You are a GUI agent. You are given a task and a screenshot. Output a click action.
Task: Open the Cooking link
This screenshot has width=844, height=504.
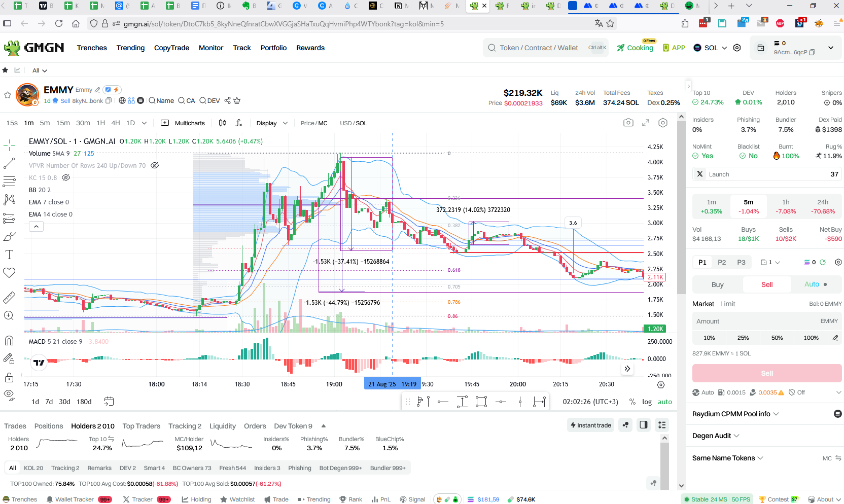635,48
